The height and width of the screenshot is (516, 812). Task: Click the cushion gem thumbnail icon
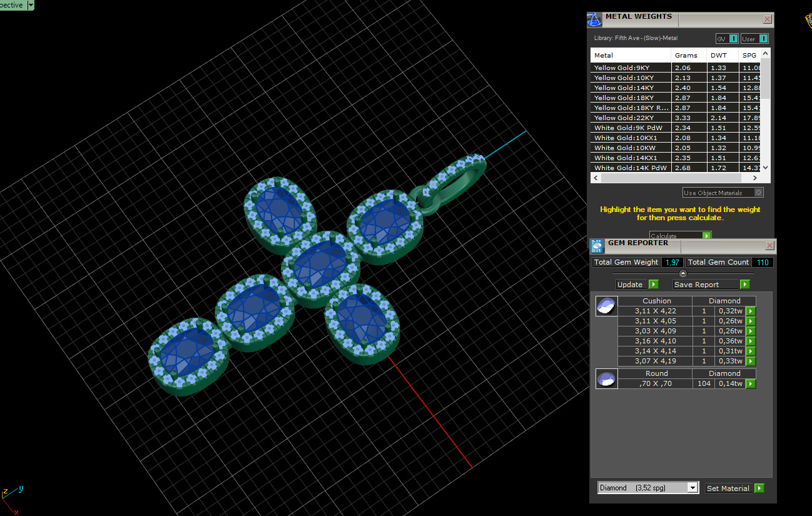(x=606, y=306)
